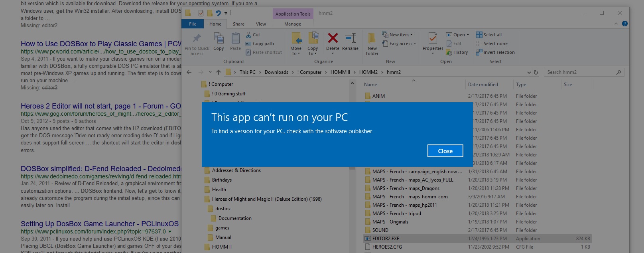Select the Application Tools contextual tab
644x253 pixels.
(293, 14)
